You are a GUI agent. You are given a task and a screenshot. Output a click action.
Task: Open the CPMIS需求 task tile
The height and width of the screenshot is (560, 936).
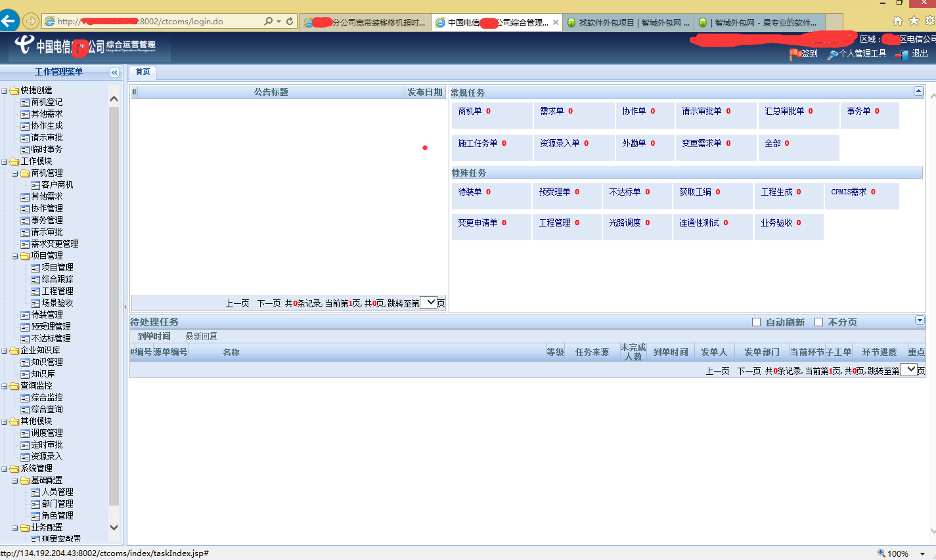(x=862, y=196)
